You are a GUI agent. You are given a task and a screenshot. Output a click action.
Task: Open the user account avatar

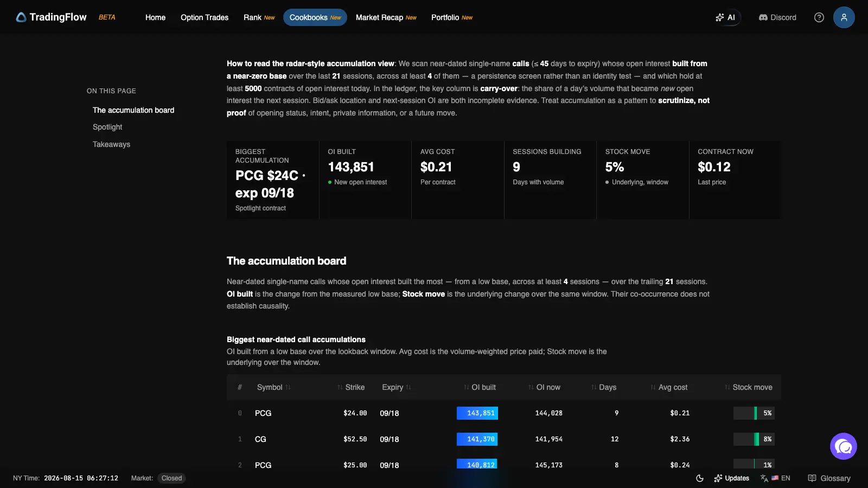[x=844, y=17]
